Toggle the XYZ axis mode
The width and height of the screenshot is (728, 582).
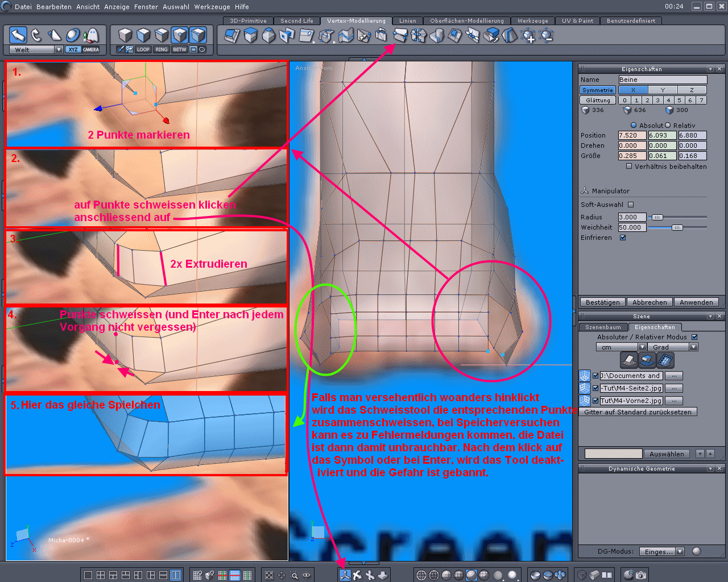[73, 49]
